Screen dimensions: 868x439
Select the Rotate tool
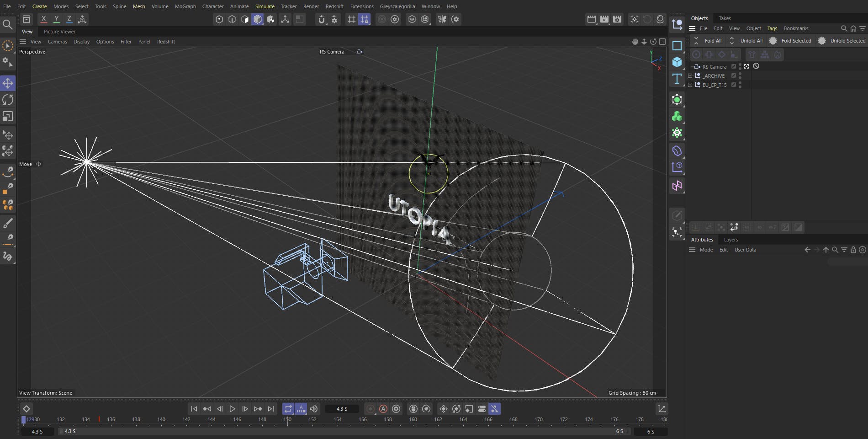click(8, 100)
